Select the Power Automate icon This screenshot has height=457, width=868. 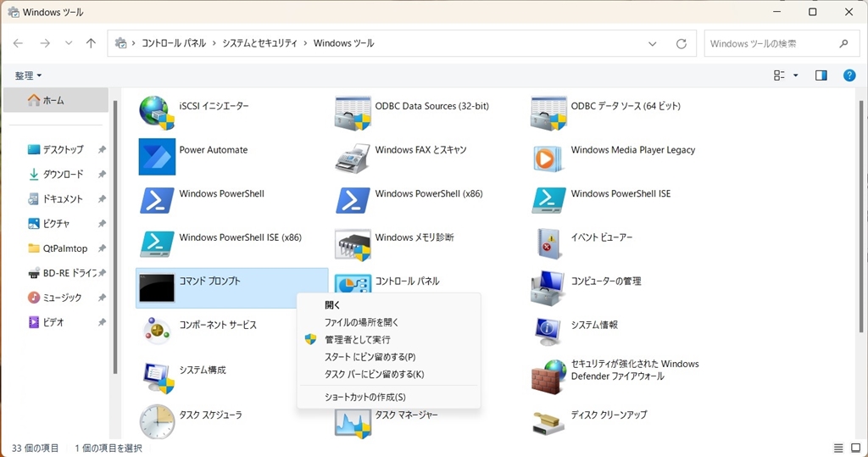click(x=157, y=157)
